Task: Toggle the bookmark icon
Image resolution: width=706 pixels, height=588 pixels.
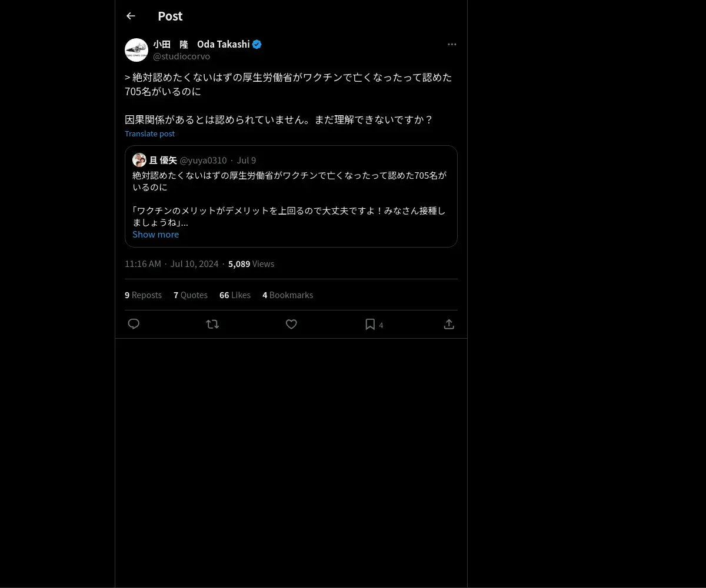Action: (x=370, y=324)
